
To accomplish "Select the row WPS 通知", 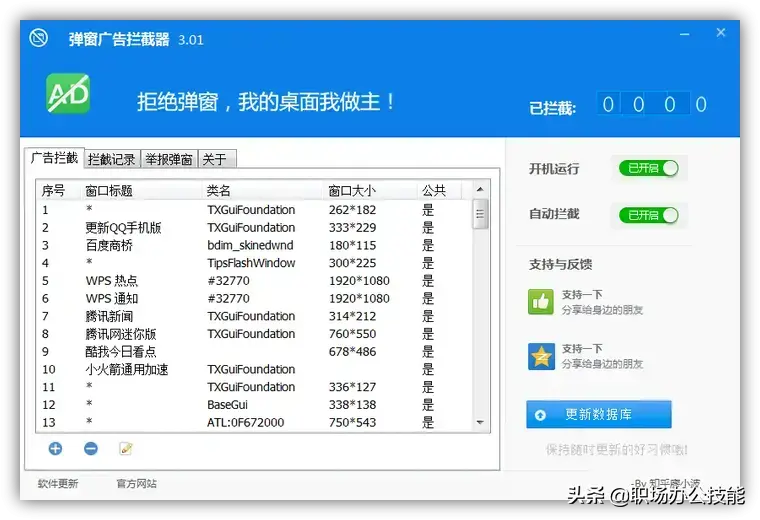I will coord(254,299).
